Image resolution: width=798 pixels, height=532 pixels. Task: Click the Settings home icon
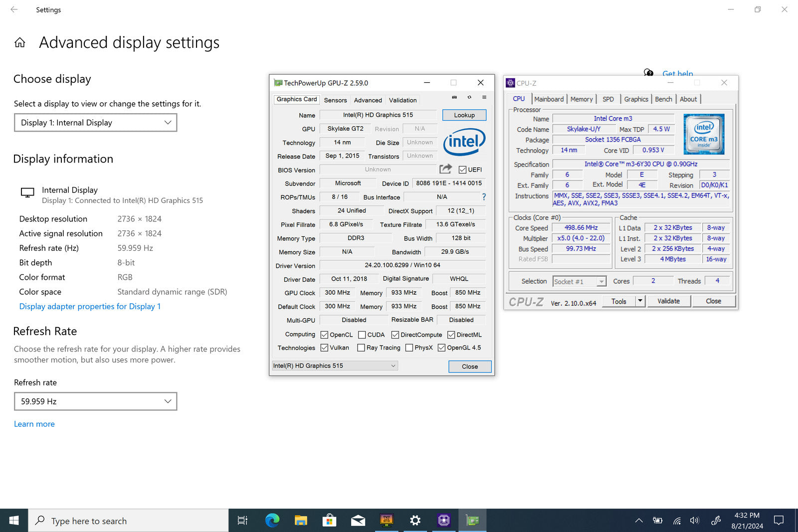(x=20, y=43)
